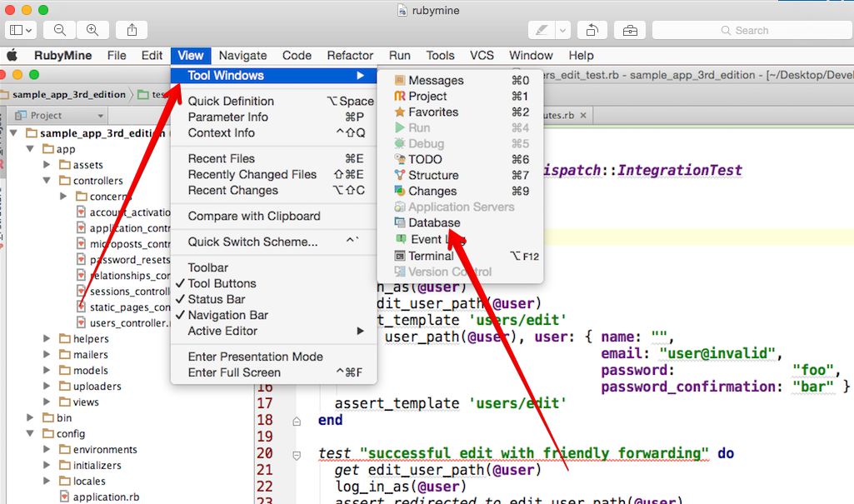Open the Terminal tool window
The height and width of the screenshot is (504, 854).
pyautogui.click(x=460, y=256)
